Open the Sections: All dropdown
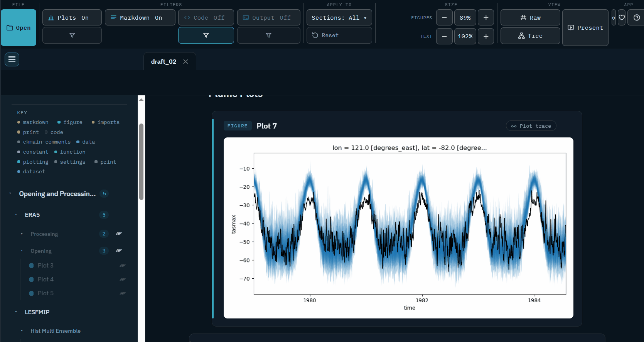 (x=339, y=18)
